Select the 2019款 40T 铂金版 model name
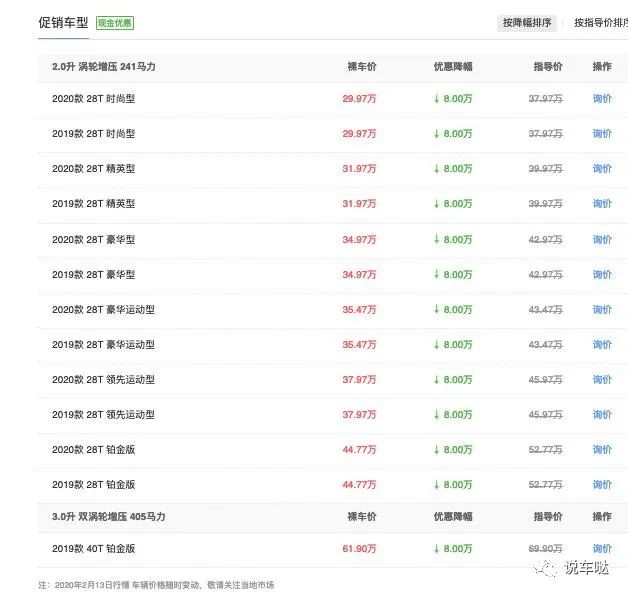Viewport: 628px width, 594px height. tap(93, 549)
